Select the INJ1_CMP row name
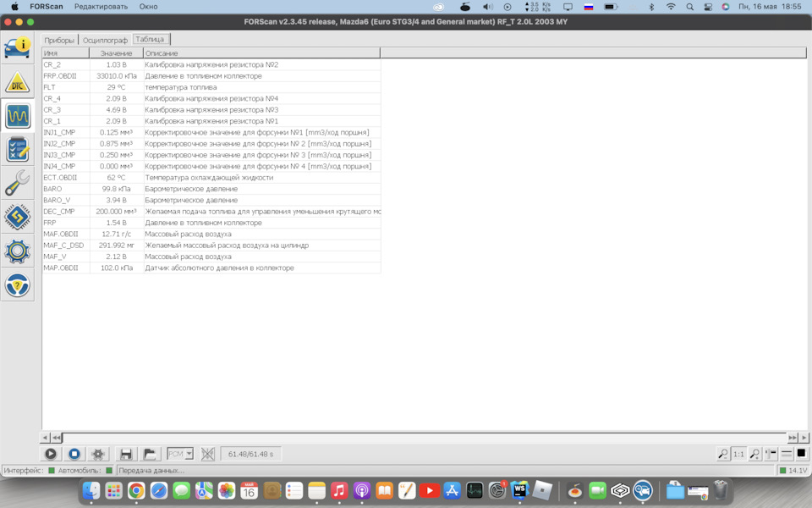The image size is (812, 508). pos(59,133)
